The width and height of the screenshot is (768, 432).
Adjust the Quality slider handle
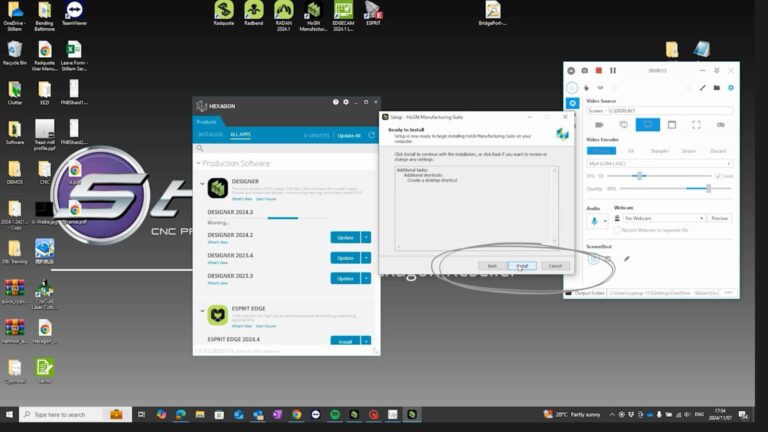708,188
